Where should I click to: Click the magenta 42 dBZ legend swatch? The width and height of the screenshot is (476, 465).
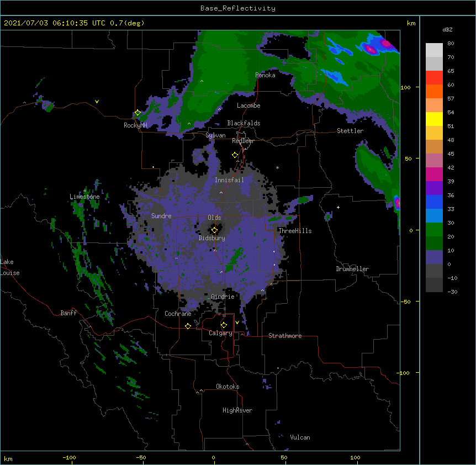[434, 174]
